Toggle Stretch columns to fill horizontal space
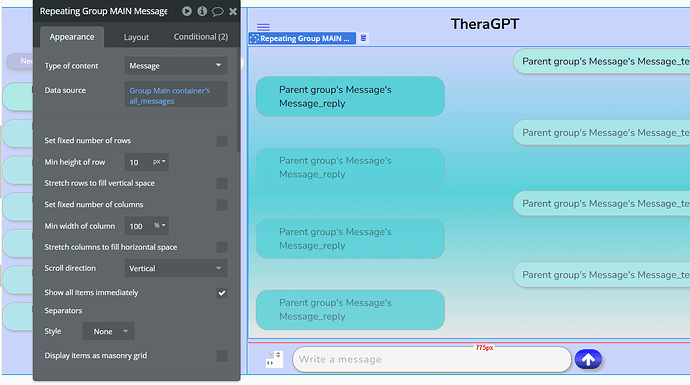 222,247
